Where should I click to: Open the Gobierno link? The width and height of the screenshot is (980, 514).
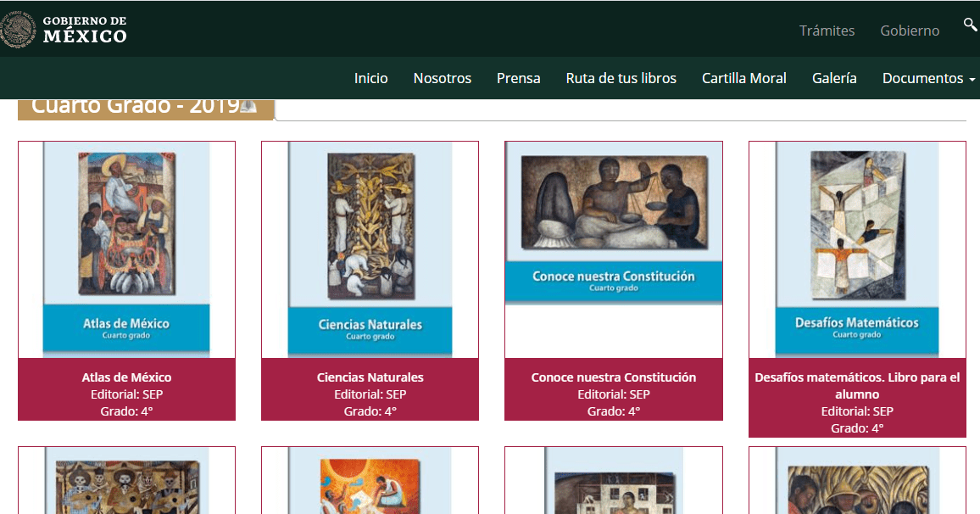[x=910, y=31]
